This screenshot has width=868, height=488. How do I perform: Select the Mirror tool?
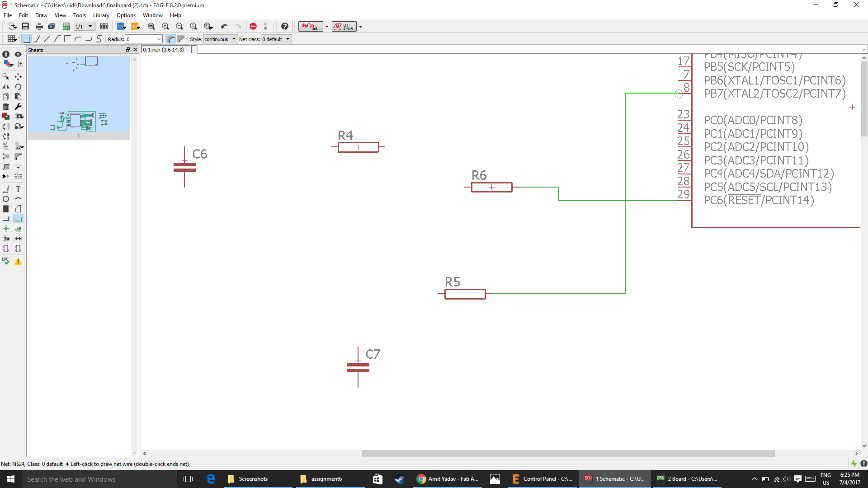tap(6, 87)
